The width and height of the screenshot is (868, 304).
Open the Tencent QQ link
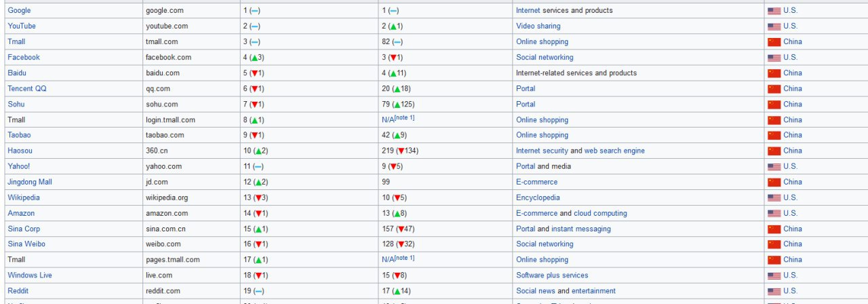[x=27, y=89]
